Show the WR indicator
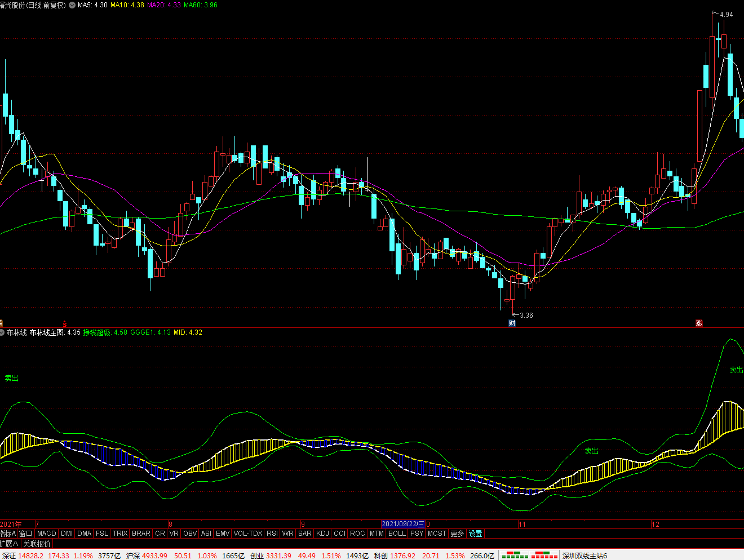Screen dimensions: 744x560 pyautogui.click(x=288, y=534)
